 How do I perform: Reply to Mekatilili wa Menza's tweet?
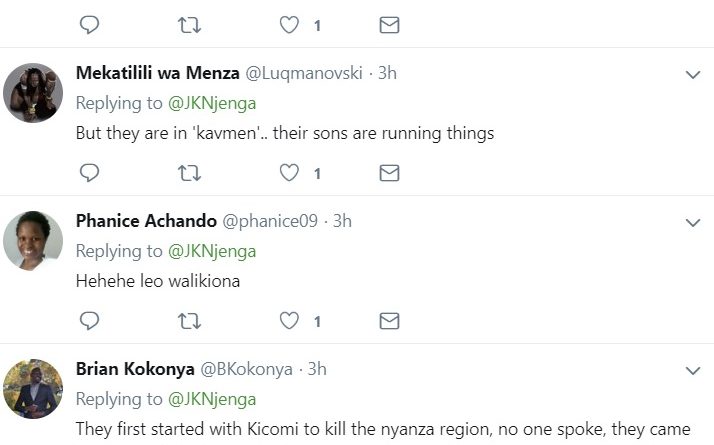(89, 173)
